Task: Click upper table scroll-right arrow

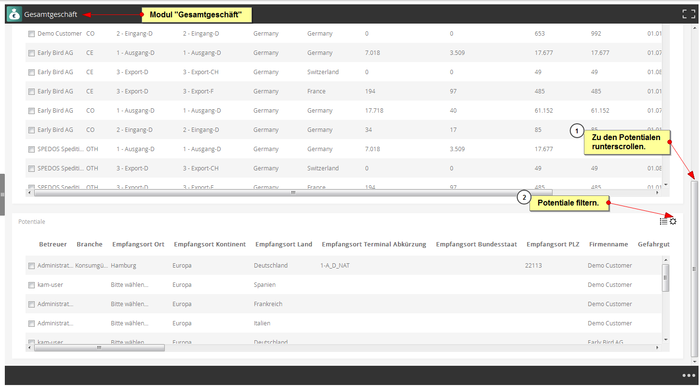Action: tap(657, 193)
